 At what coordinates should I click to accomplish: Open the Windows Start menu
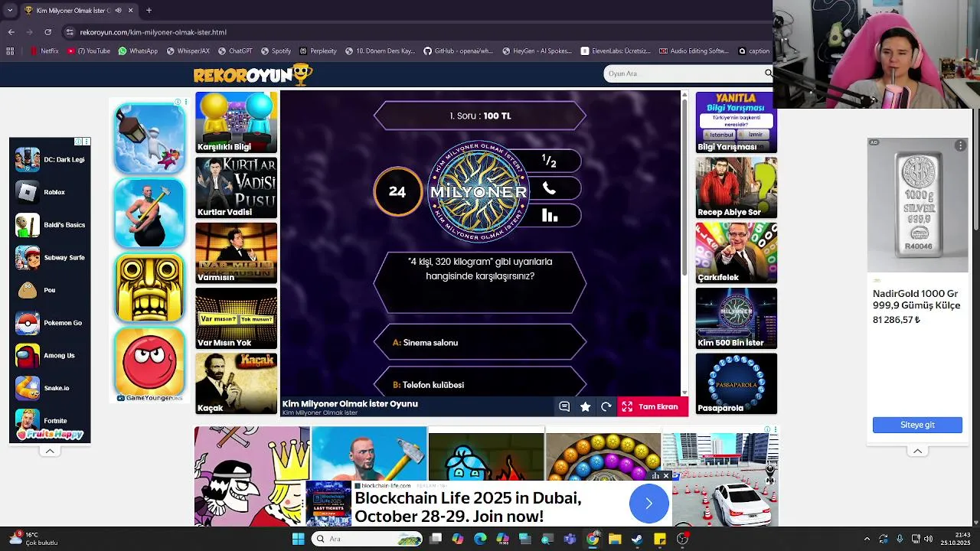(298, 539)
